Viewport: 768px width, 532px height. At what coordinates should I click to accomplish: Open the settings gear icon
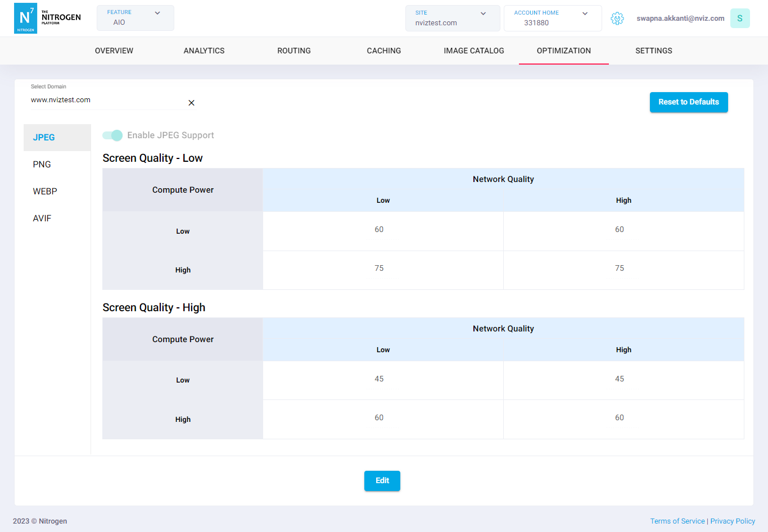click(x=617, y=18)
